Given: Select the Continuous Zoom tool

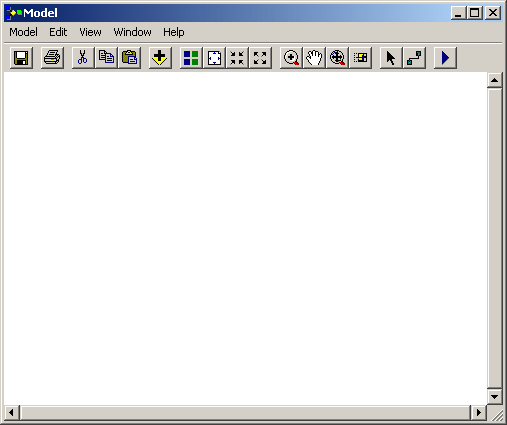Looking at the screenshot, I should click(x=337, y=58).
